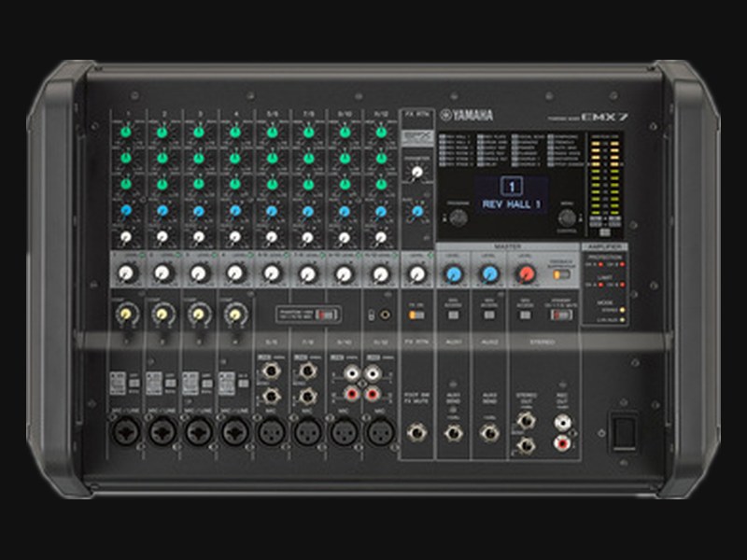
Task: Click the FOOT SW FX MUTE jack
Action: tap(416, 433)
